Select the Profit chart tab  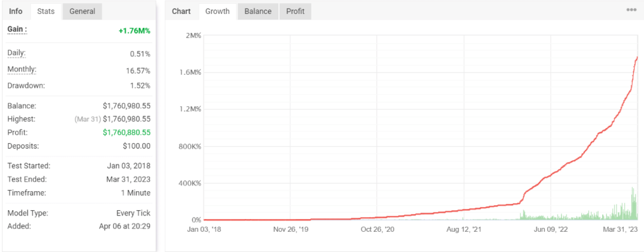tap(295, 11)
